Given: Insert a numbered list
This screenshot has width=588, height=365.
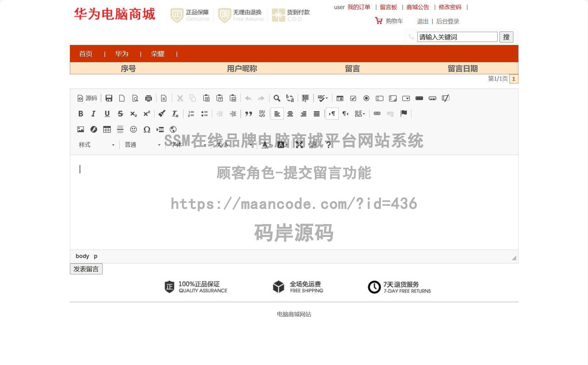Looking at the screenshot, I should (x=191, y=114).
